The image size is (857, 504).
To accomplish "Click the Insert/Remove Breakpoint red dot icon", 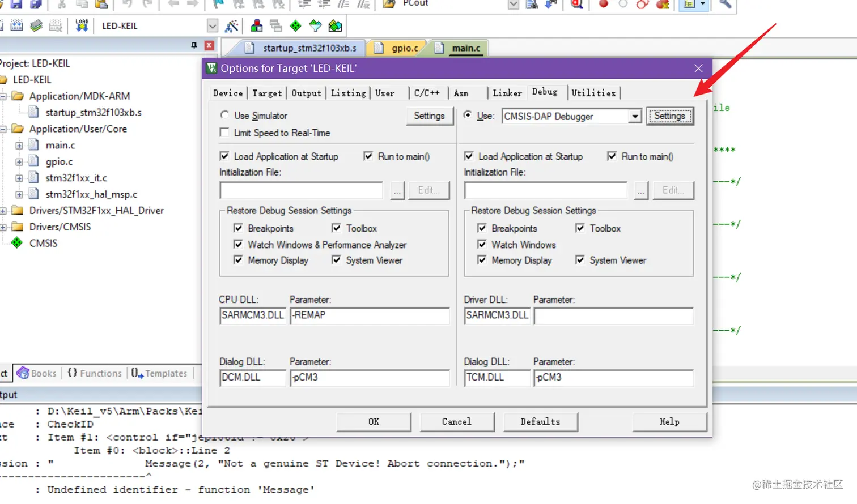I will pyautogui.click(x=604, y=4).
